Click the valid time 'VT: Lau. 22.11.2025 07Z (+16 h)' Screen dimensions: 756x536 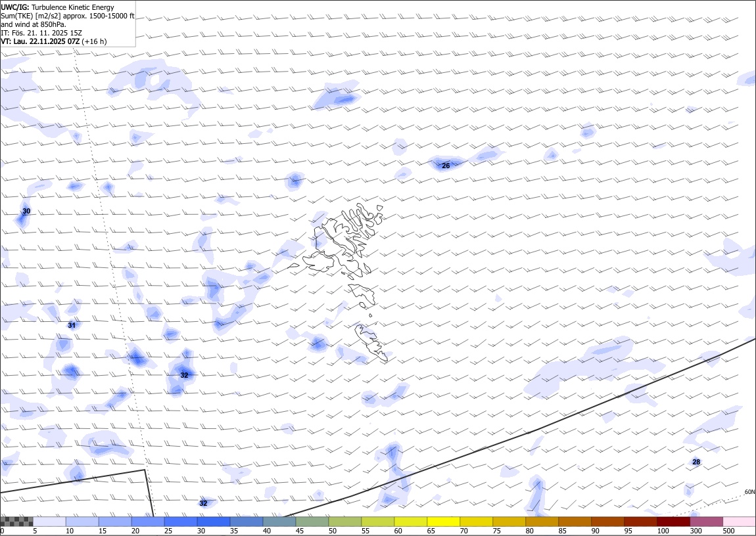point(53,41)
